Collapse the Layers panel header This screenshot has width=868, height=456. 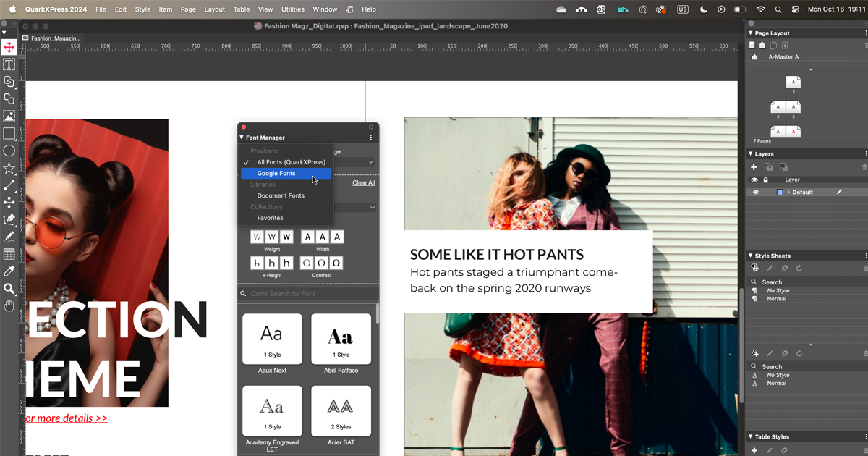751,153
